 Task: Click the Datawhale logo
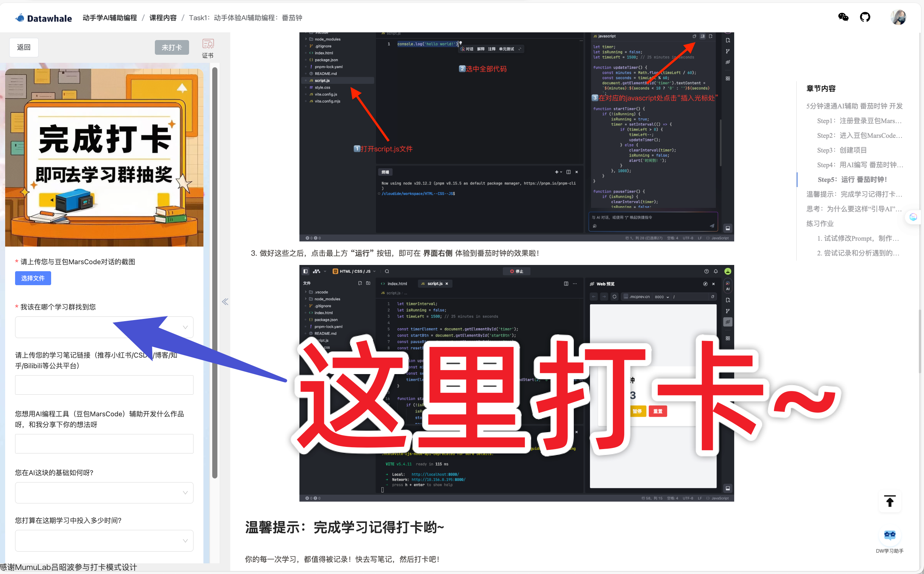click(x=43, y=18)
